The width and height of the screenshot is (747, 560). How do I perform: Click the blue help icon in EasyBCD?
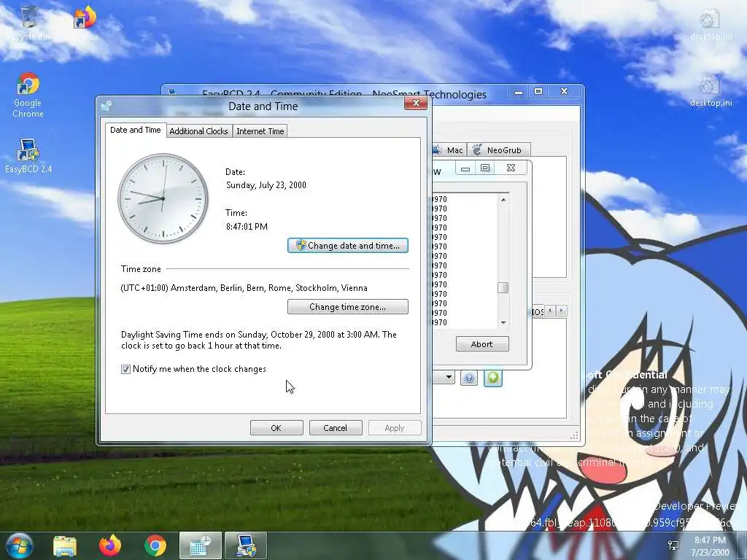tap(469, 378)
